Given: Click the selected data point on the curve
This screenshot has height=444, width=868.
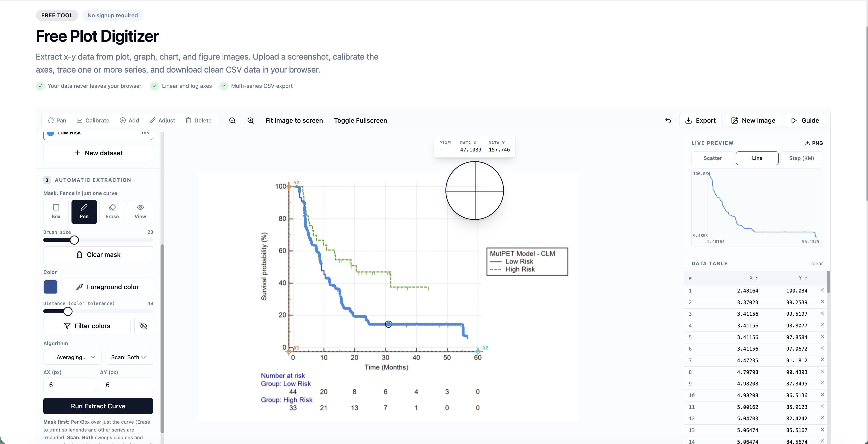Looking at the screenshot, I should (388, 324).
